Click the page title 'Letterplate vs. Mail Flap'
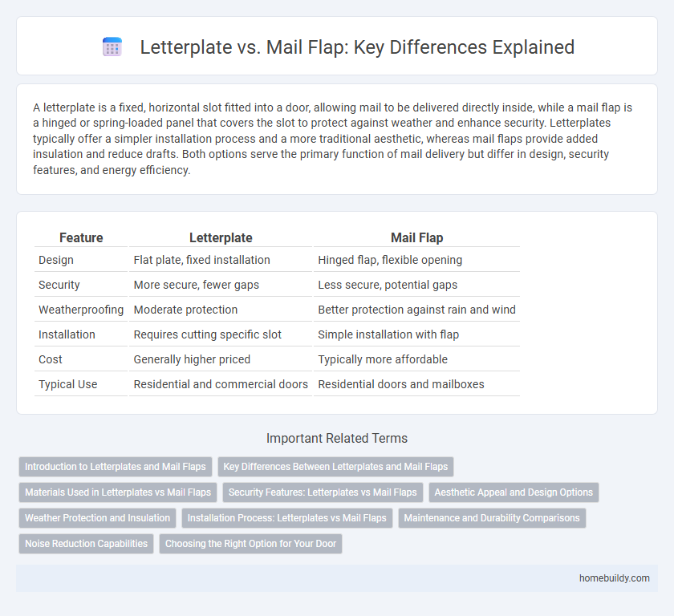The image size is (674, 616). (358, 47)
